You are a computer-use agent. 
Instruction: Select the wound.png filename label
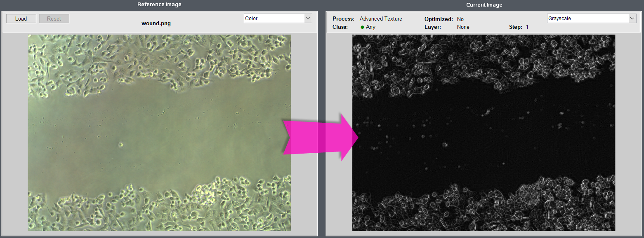click(x=156, y=23)
